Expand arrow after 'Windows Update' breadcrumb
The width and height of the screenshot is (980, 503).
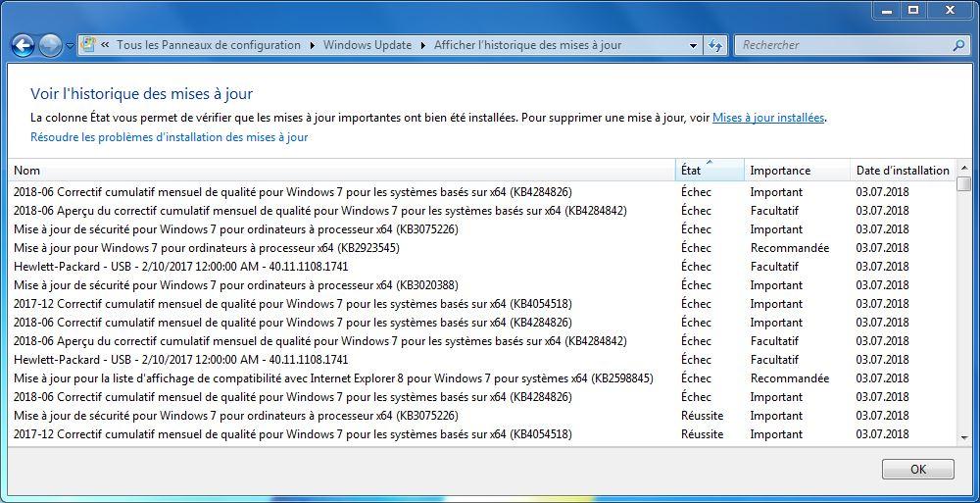pyautogui.click(x=423, y=45)
